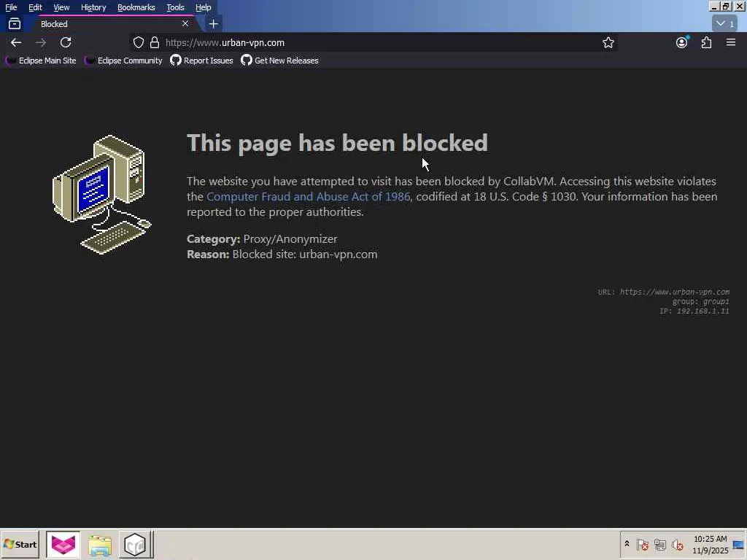Follow Computer Fraud and Abuse Act link
747x560 pixels.
coord(309,197)
